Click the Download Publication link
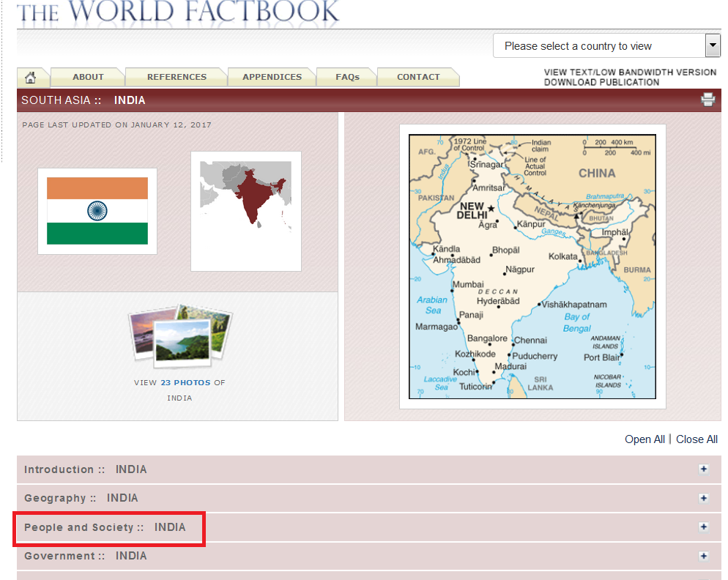Viewport: 728px width, 580px height. 601,82
